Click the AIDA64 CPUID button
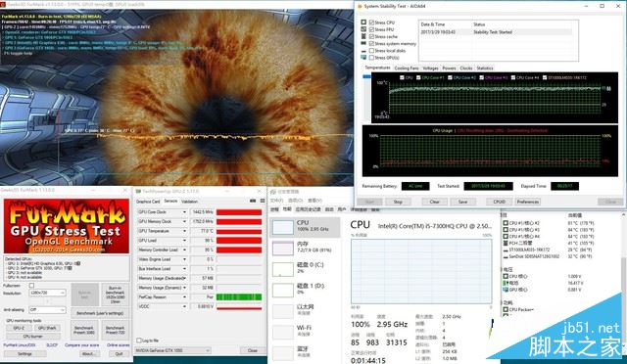627x364 pixels. [x=500, y=202]
